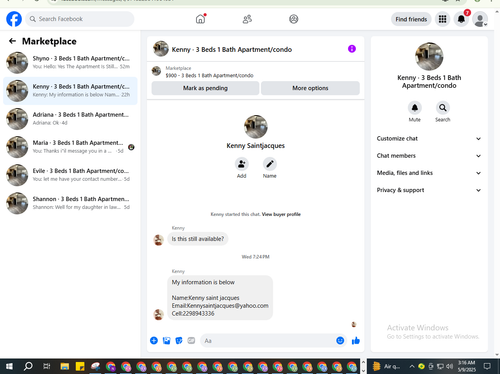This screenshot has width=500, height=374.
Task: Expand Media, files and links section
Action: point(429,173)
